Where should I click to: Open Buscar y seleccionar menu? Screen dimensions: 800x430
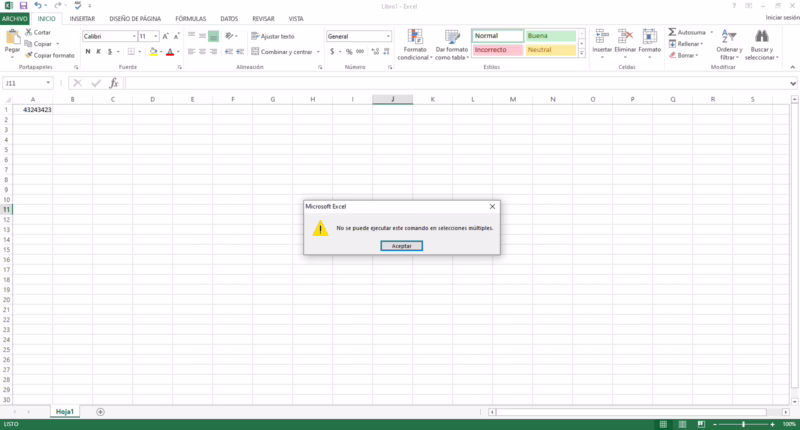click(762, 45)
